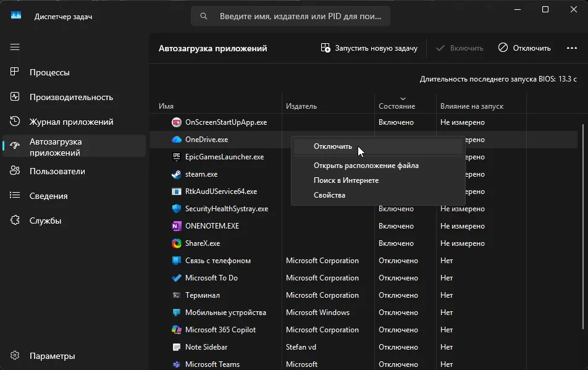Click the Processes sidebar icon
The image size is (588, 370).
tap(15, 72)
